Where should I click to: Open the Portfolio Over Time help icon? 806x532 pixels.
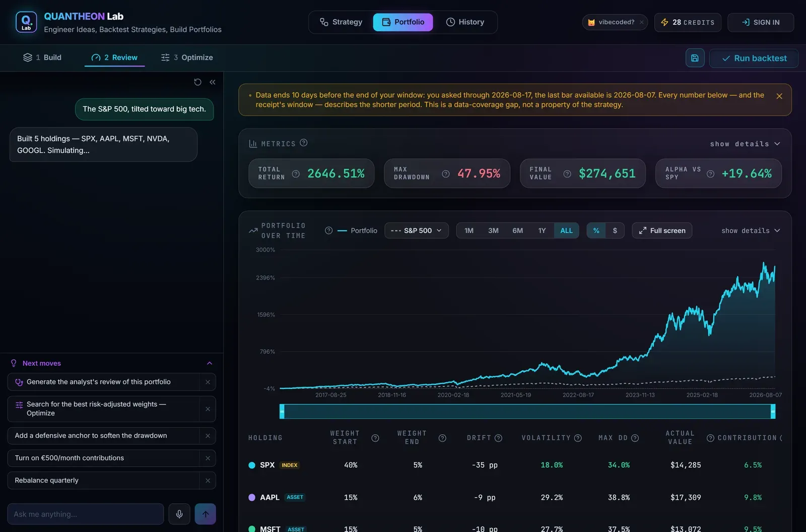[328, 230]
